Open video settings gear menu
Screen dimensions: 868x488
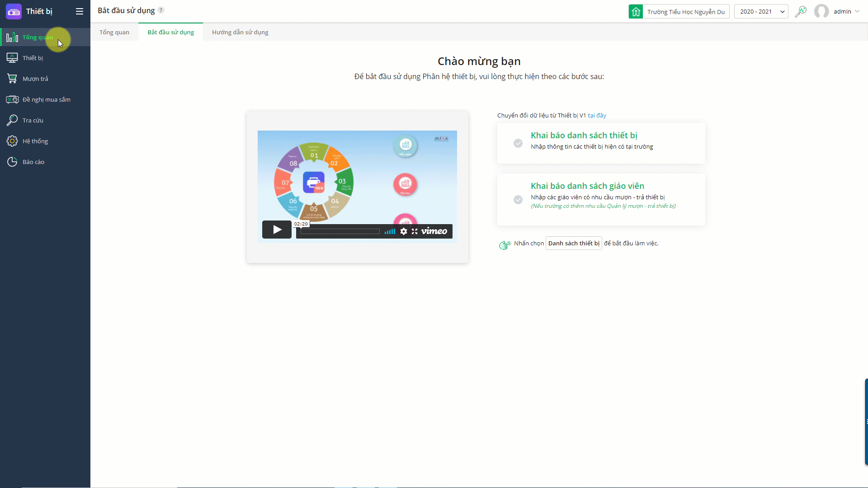[x=404, y=231]
